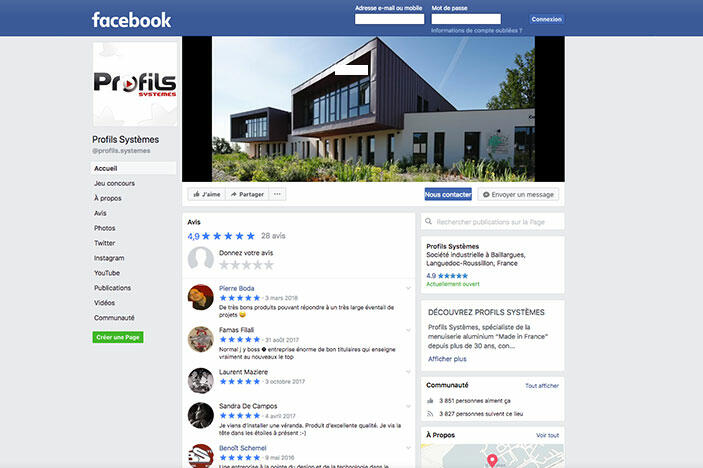Viewport: 703px width, 468px height.
Task: Click Sandra De Campos's avatar
Action: [x=200, y=415]
